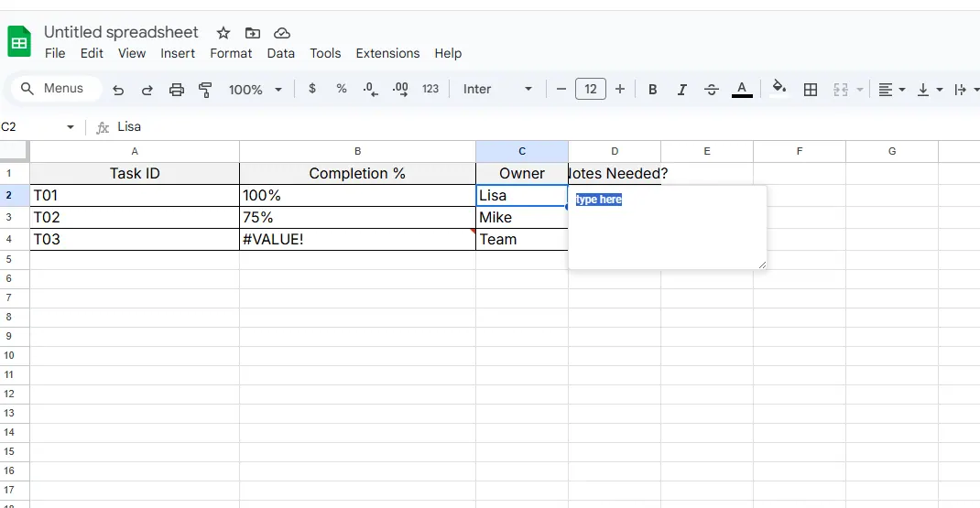Click the redo arrow icon
This screenshot has width=980, height=508.
coord(147,90)
